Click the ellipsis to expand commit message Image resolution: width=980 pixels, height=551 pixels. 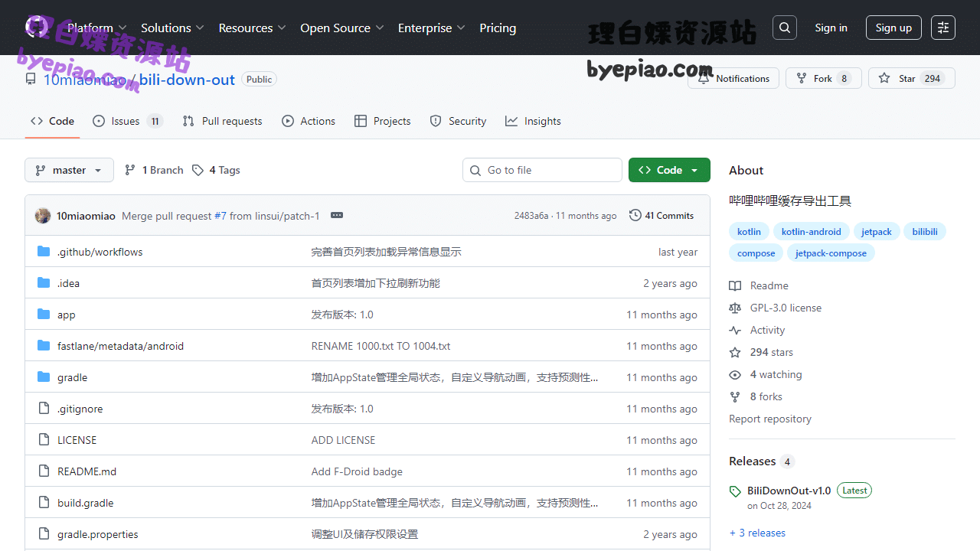[x=337, y=215]
